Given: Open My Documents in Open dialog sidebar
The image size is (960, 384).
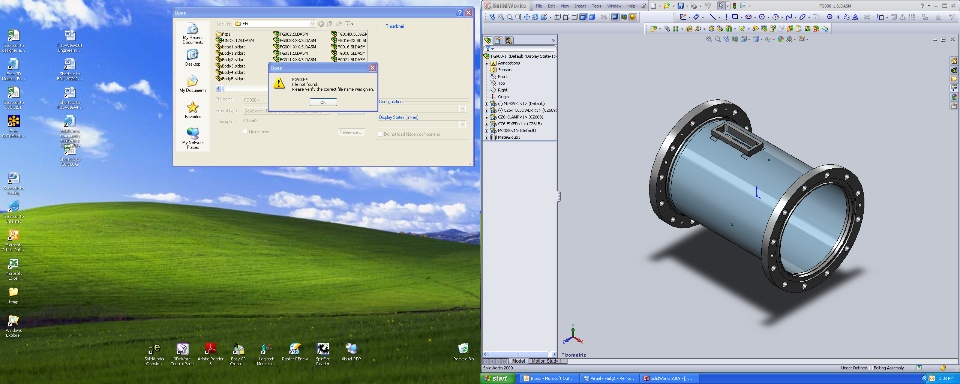Looking at the screenshot, I should coord(192,83).
